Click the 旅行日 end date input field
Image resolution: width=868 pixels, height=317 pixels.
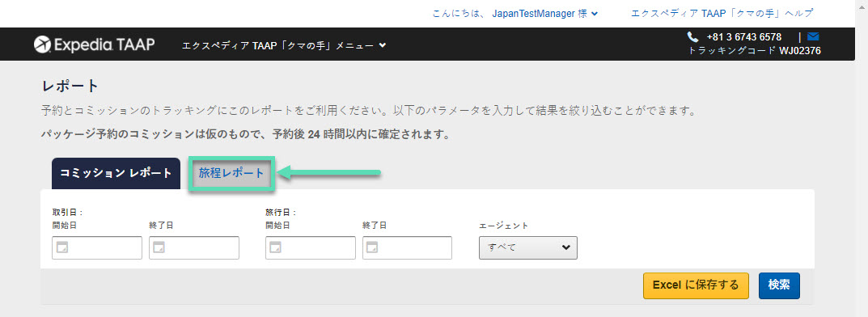point(408,247)
